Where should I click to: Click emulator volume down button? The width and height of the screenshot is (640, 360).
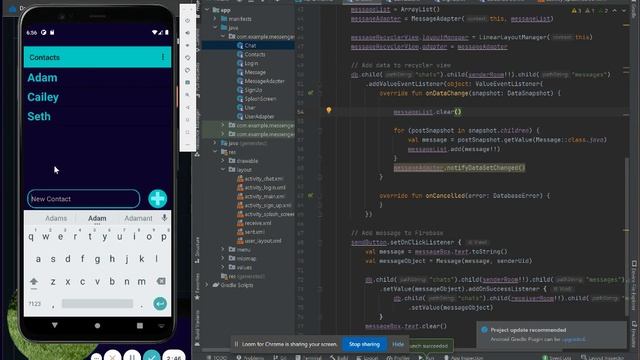187,45
